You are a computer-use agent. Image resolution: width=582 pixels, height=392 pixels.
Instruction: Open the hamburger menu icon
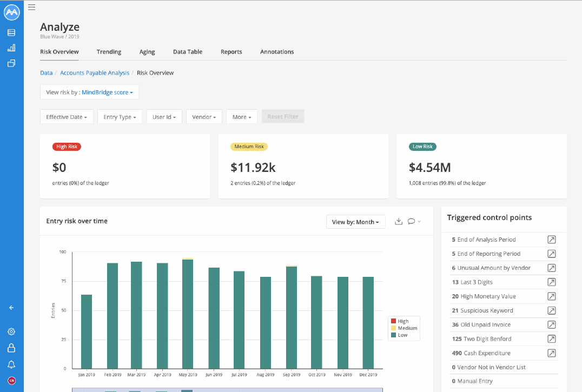tap(31, 7)
